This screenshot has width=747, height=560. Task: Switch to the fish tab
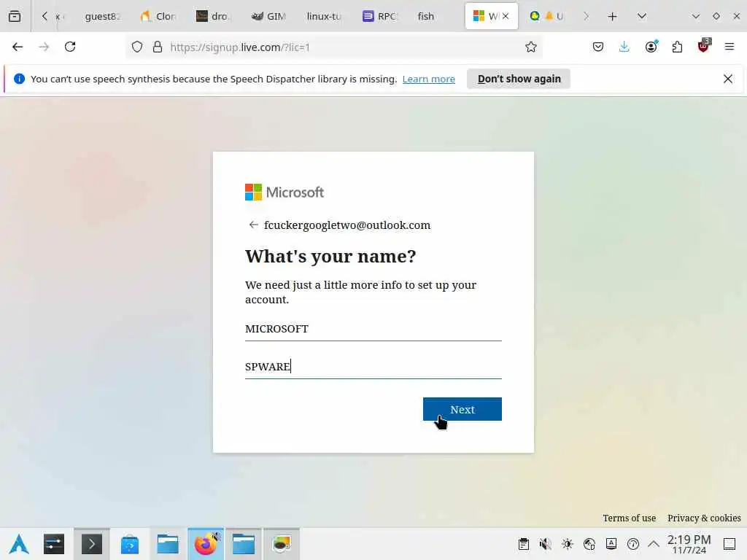click(426, 16)
